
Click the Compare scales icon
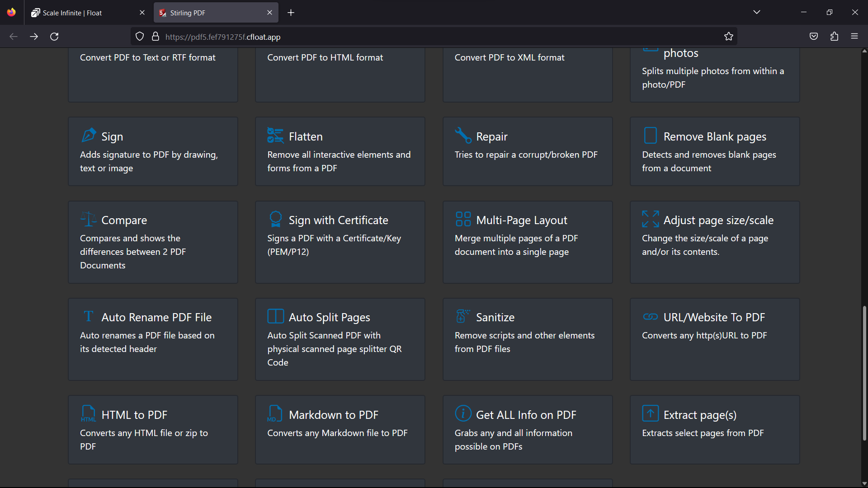89,219
